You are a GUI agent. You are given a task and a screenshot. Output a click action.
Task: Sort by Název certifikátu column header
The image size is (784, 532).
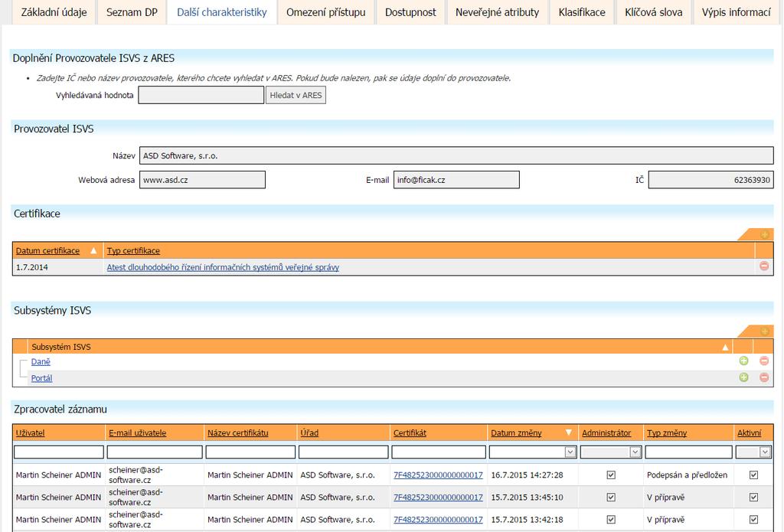[238, 433]
